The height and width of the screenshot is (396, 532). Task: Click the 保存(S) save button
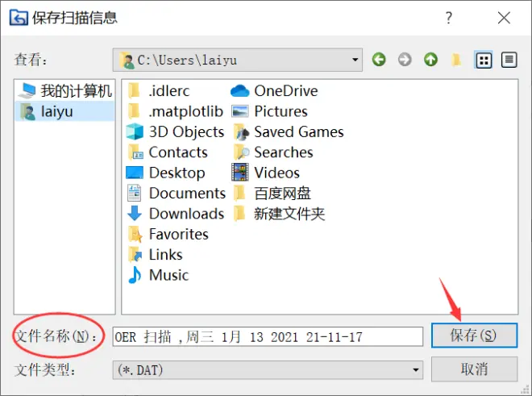474,336
